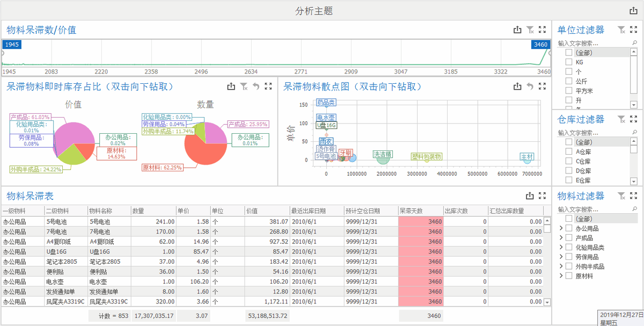Screen dimensions: 644x326
Task: Clear filter on 物料呆滞数/价值 panel
Action: (x=530, y=30)
